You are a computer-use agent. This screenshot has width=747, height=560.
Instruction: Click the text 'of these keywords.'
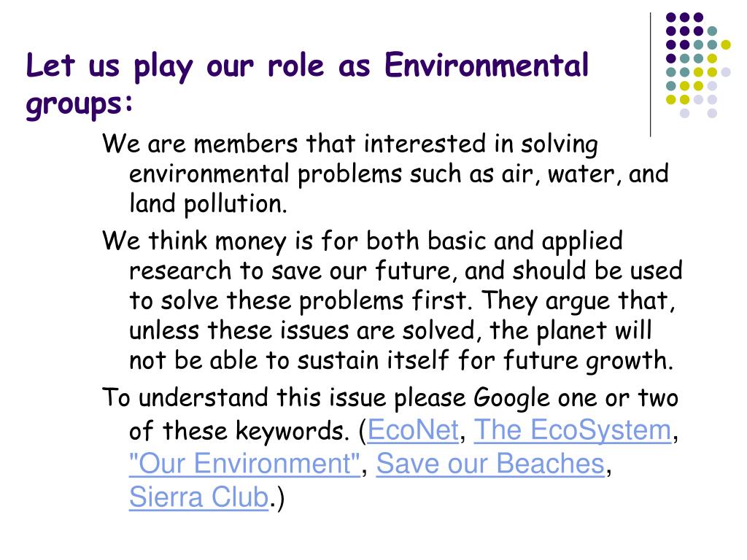click(239, 431)
